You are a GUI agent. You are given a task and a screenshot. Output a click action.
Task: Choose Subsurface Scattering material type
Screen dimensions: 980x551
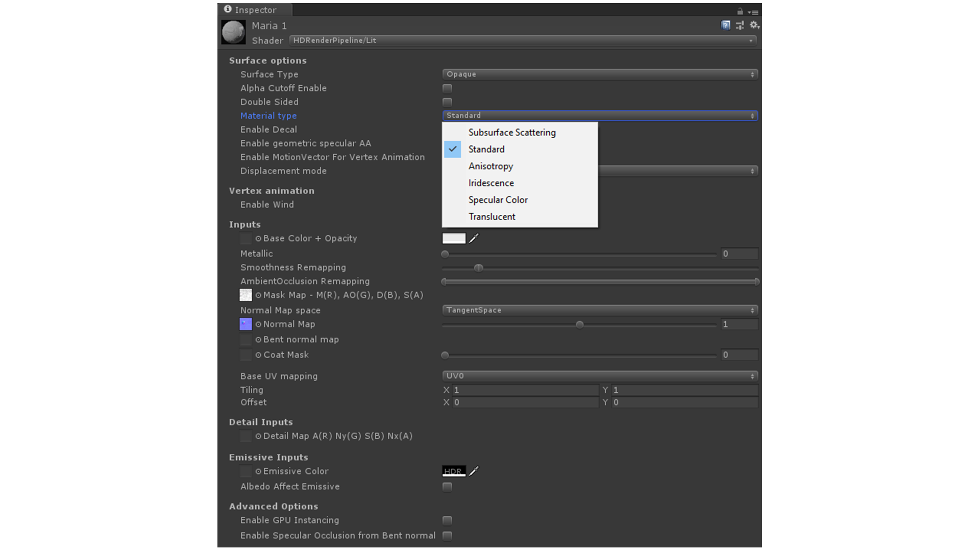(520, 132)
